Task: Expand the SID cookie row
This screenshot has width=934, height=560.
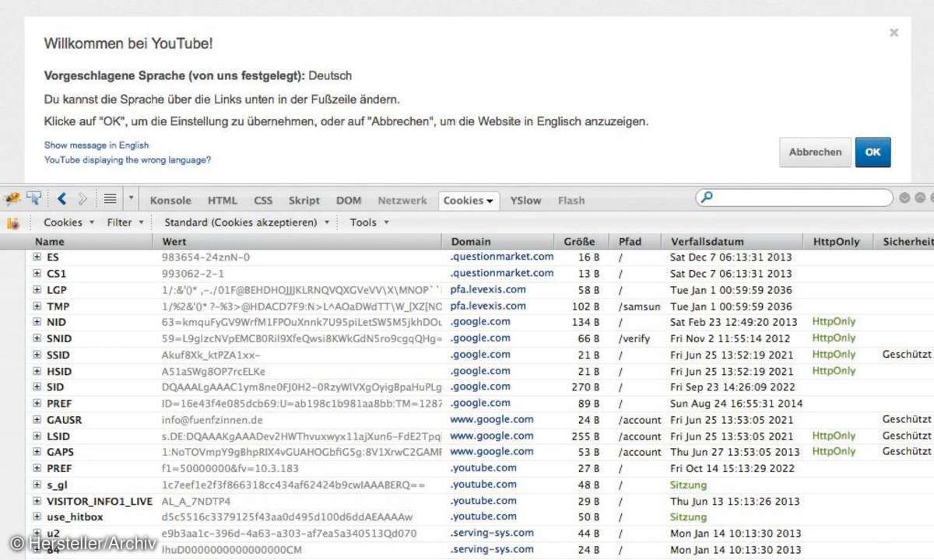Action: pos(37,387)
